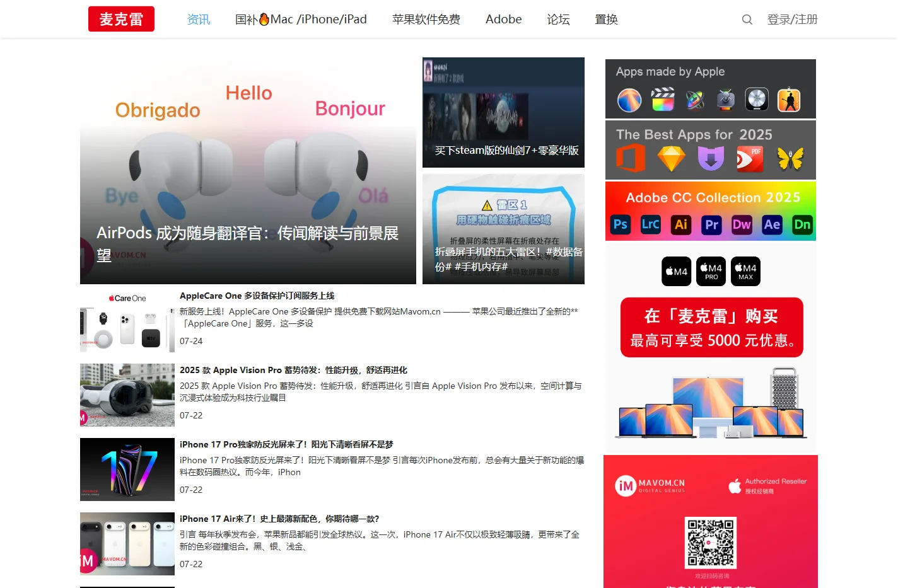Click the Downie purple download icon
This screenshot has width=898, height=588.
(711, 158)
